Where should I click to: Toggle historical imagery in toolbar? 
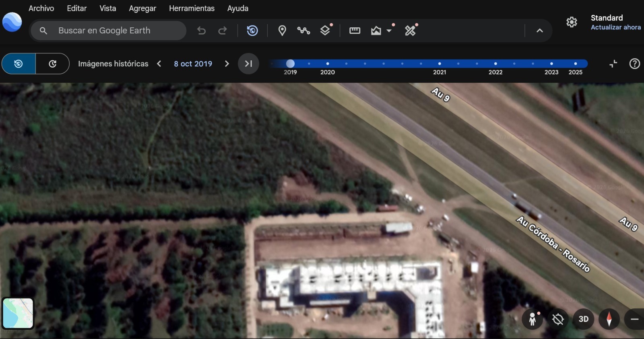pyautogui.click(x=252, y=31)
